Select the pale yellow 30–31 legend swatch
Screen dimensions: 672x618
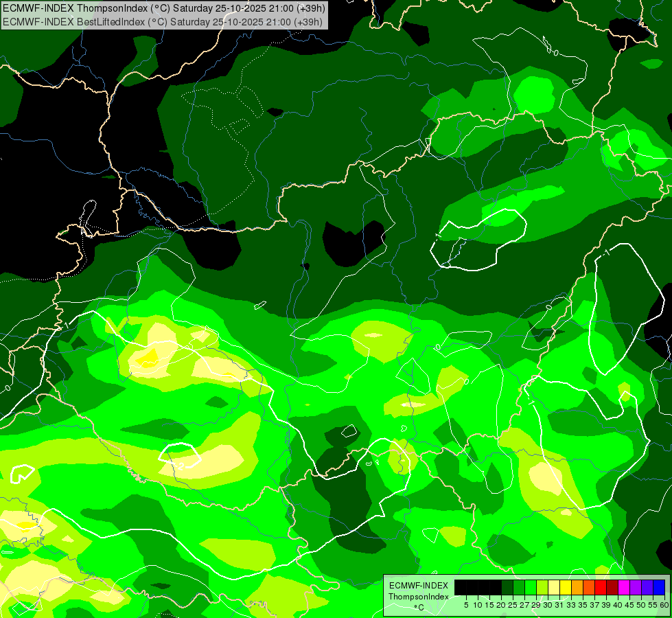coord(554,587)
